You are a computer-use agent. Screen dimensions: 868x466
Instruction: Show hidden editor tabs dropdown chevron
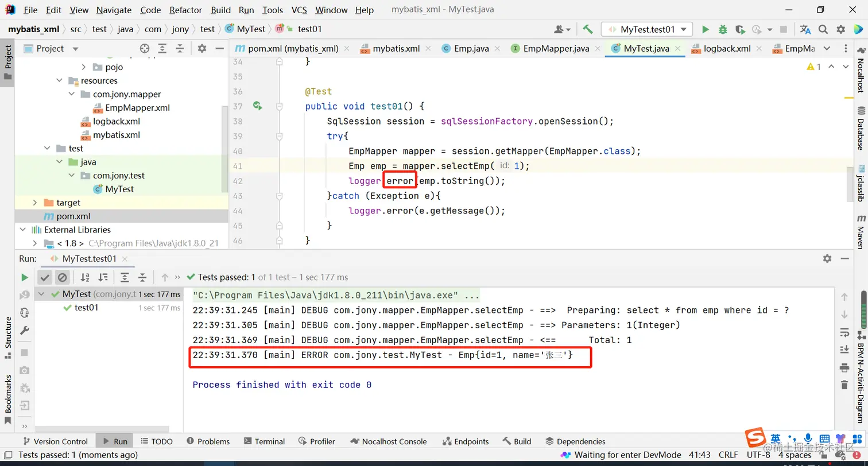click(x=827, y=49)
